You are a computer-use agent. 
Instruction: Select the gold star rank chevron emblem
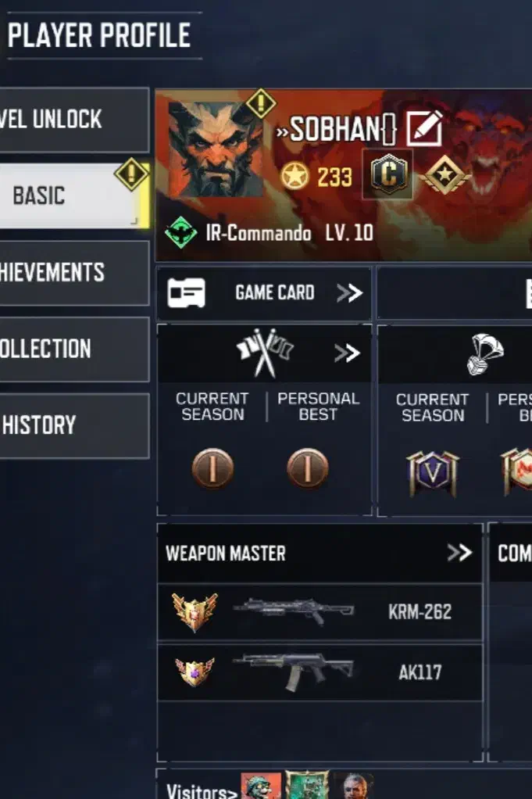tap(445, 175)
